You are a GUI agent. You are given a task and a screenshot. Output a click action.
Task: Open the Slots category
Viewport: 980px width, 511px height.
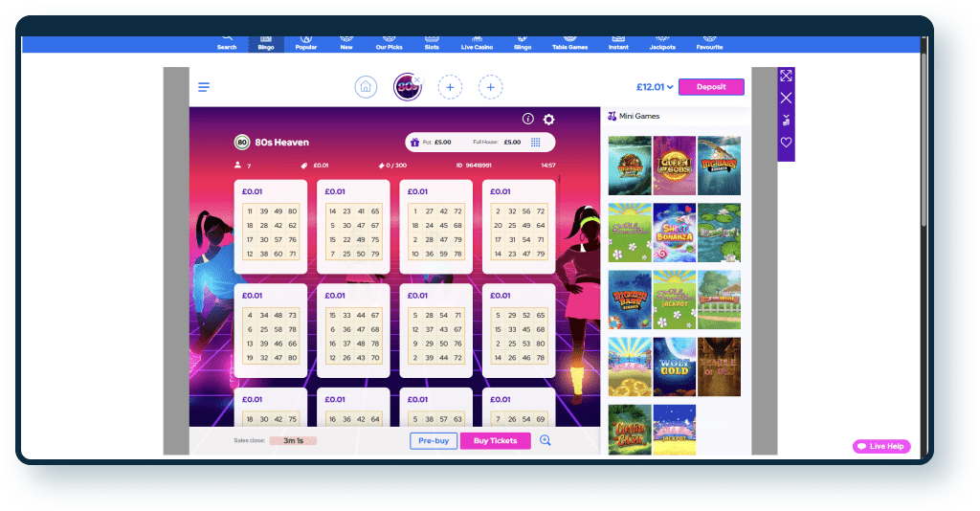click(432, 44)
